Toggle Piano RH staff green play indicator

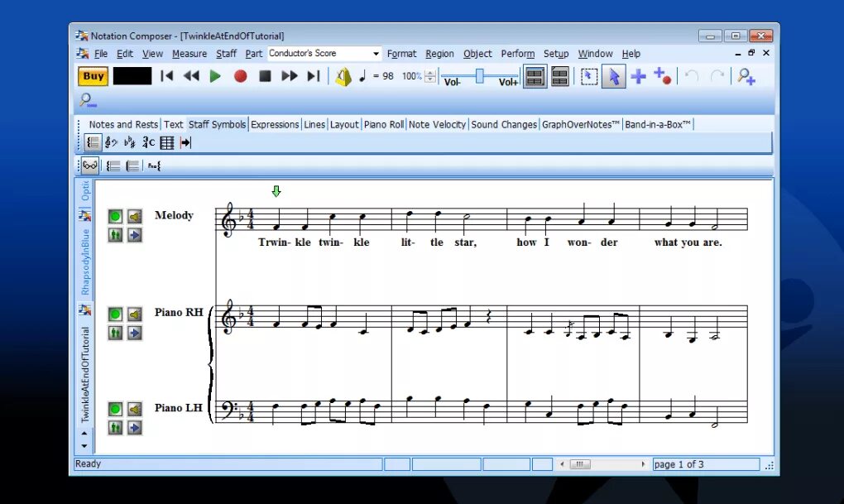pyautogui.click(x=115, y=314)
